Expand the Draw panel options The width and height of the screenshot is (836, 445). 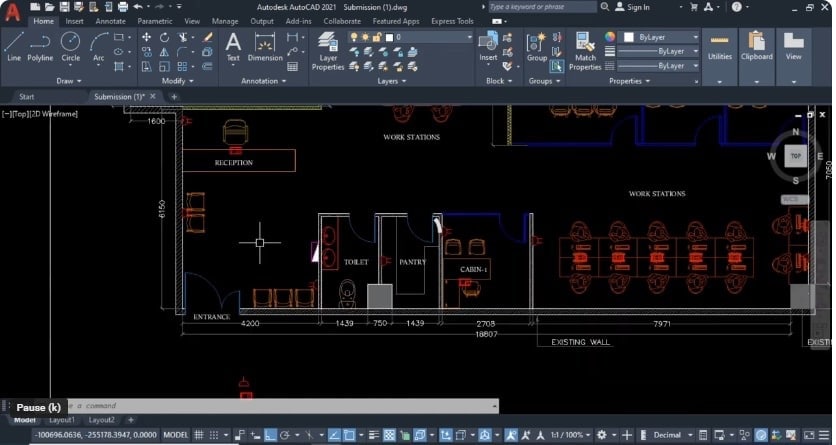(x=69, y=81)
